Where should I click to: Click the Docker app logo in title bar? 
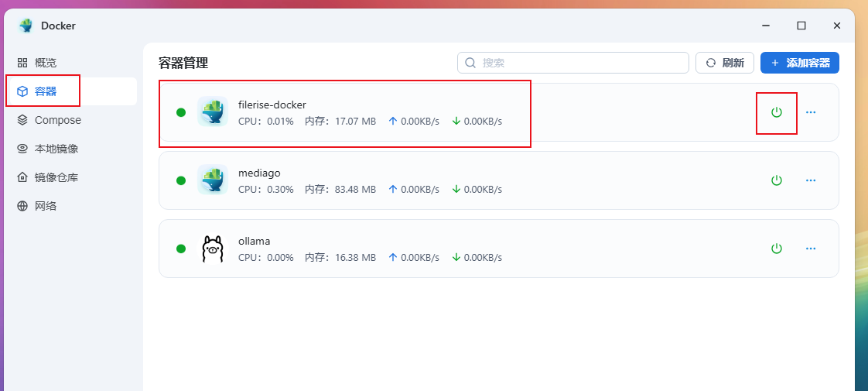pos(26,26)
